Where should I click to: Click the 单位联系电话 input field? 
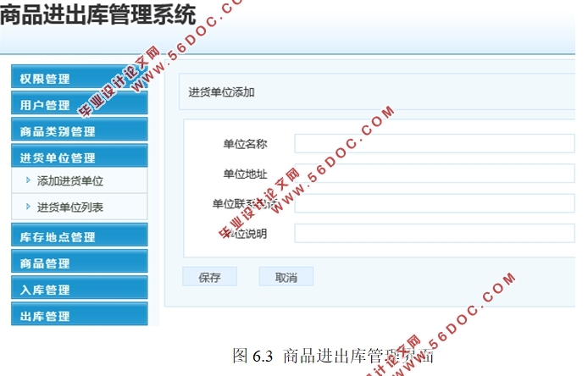click(x=434, y=203)
